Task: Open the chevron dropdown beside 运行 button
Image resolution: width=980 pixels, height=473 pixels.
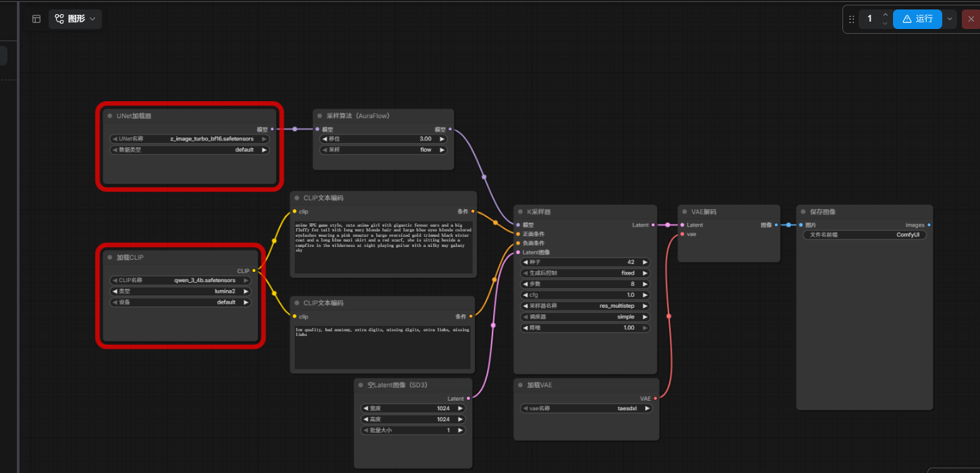Action: click(x=950, y=19)
